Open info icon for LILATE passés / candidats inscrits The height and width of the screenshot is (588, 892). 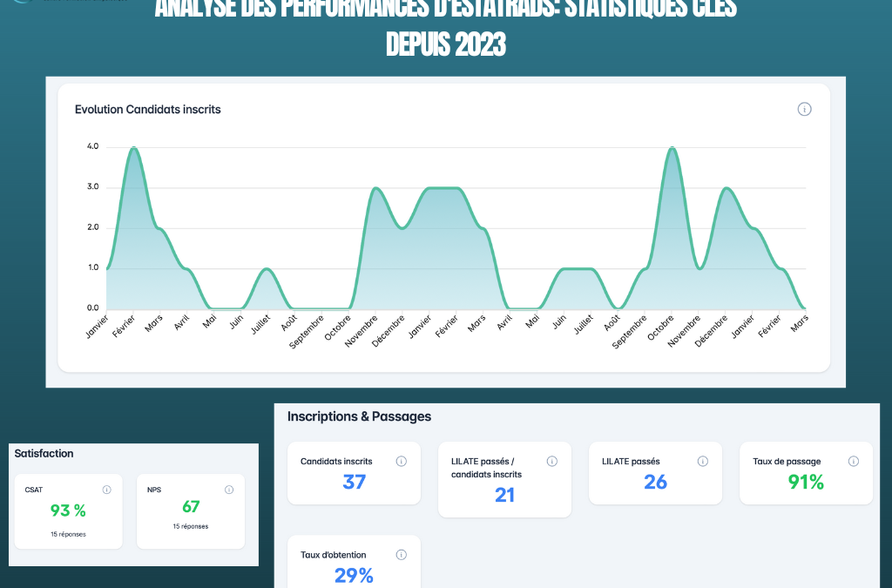[551, 461]
